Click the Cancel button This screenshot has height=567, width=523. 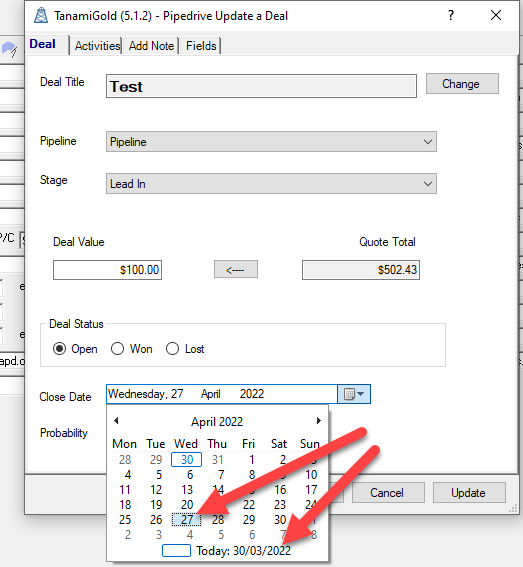coord(388,493)
